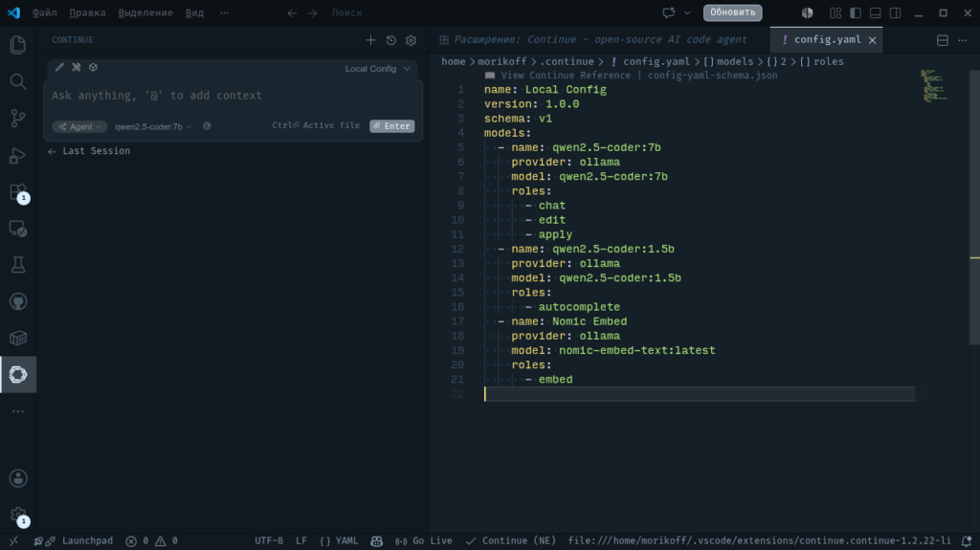This screenshot has height=550, width=980.
Task: Click the round theme icon in the title bar
Action: click(x=808, y=12)
